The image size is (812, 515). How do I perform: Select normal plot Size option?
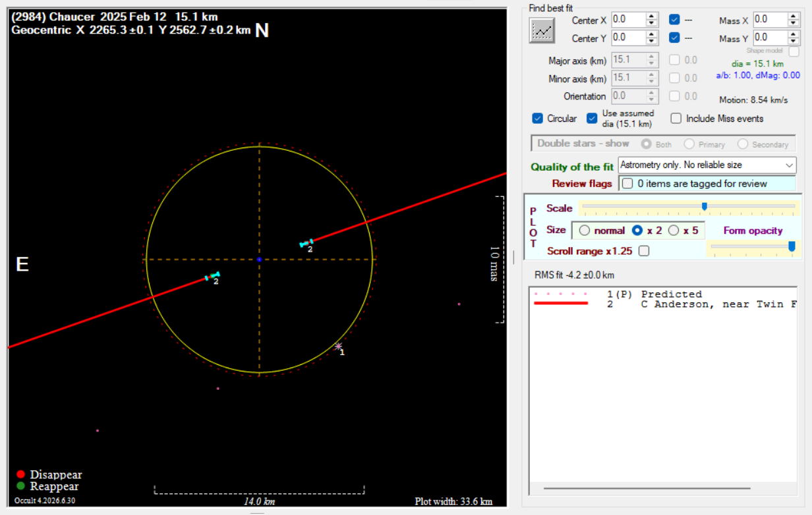(584, 230)
